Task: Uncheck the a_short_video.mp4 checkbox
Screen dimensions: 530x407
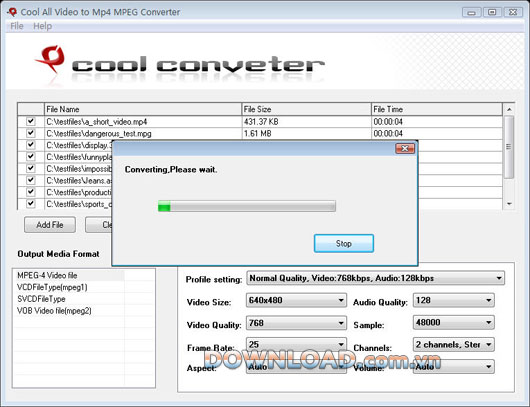Action: pyautogui.click(x=31, y=121)
